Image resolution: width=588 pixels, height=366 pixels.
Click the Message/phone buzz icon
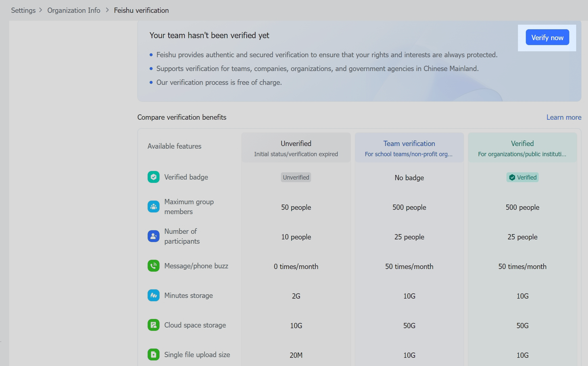tap(153, 266)
